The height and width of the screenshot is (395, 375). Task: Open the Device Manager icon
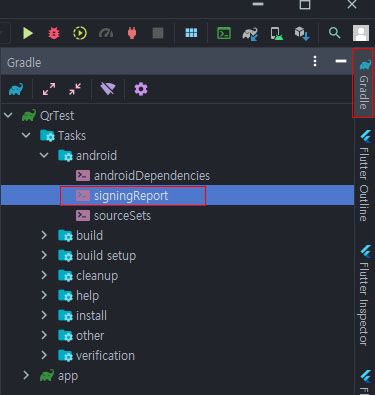[276, 34]
